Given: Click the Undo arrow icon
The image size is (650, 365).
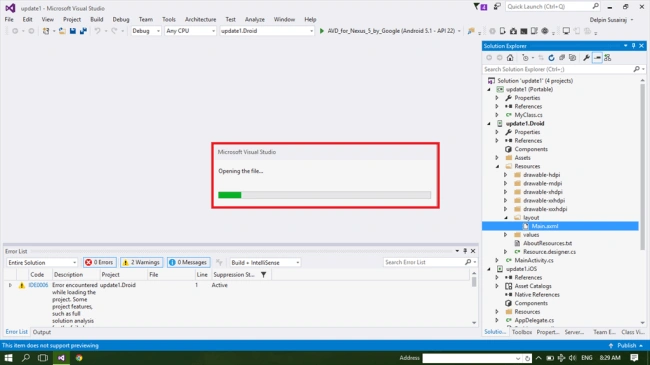Looking at the screenshot, I should pyautogui.click(x=97, y=31).
